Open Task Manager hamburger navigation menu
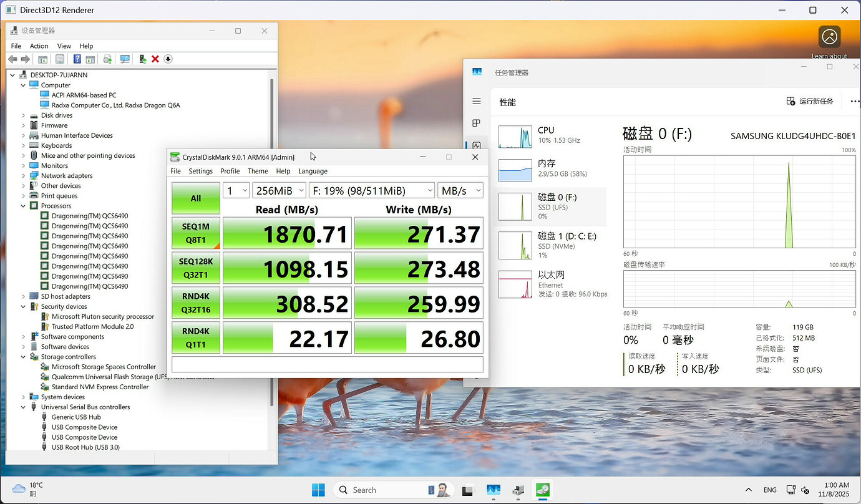Viewport: 861px width, 504px height. coord(477,101)
